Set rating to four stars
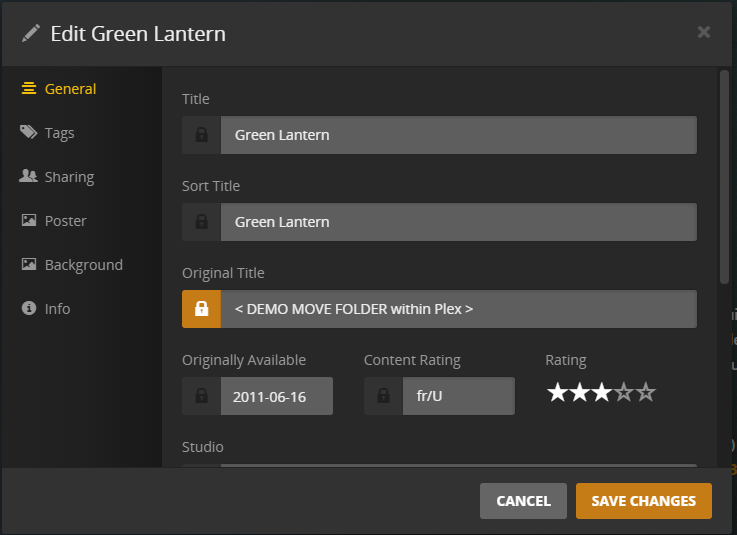Viewport: 737px width, 535px height. [x=624, y=392]
